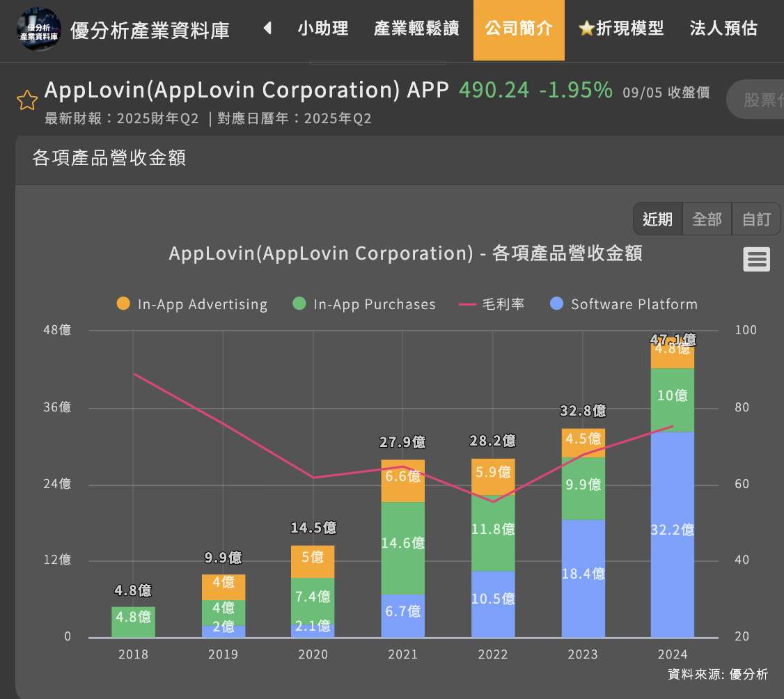The width and height of the screenshot is (784, 699).
Task: Go to the 法人預估 tab
Action: tap(723, 29)
